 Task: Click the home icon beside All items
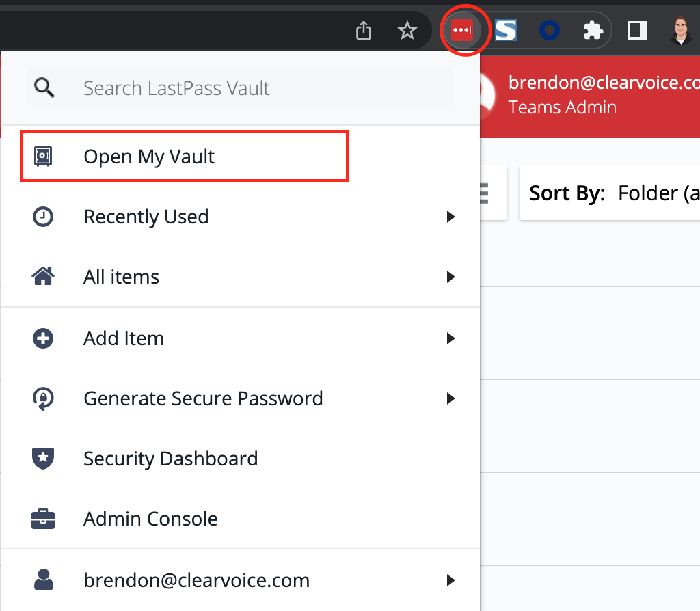[43, 276]
